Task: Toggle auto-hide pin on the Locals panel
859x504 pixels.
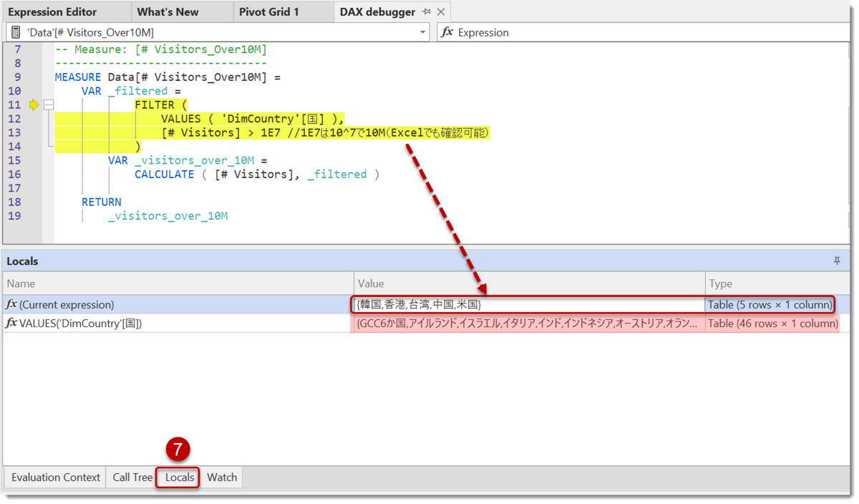Action: [x=837, y=261]
